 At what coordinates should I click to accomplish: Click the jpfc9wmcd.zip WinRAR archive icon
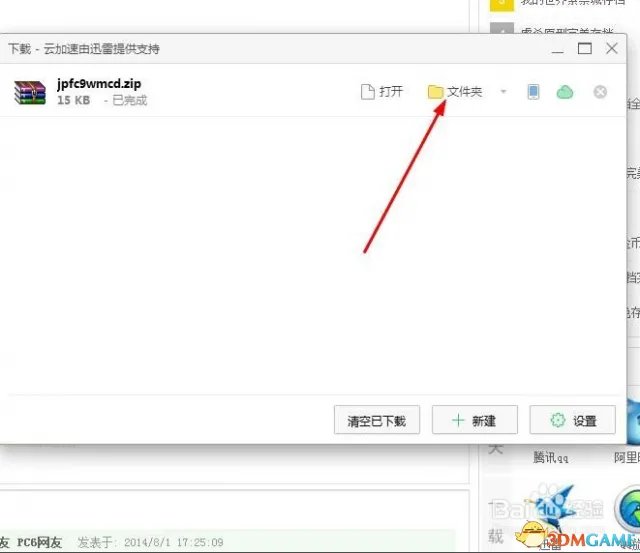(30, 92)
